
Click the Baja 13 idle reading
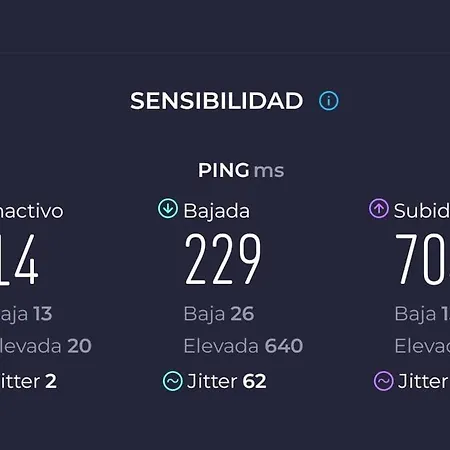click(x=26, y=314)
